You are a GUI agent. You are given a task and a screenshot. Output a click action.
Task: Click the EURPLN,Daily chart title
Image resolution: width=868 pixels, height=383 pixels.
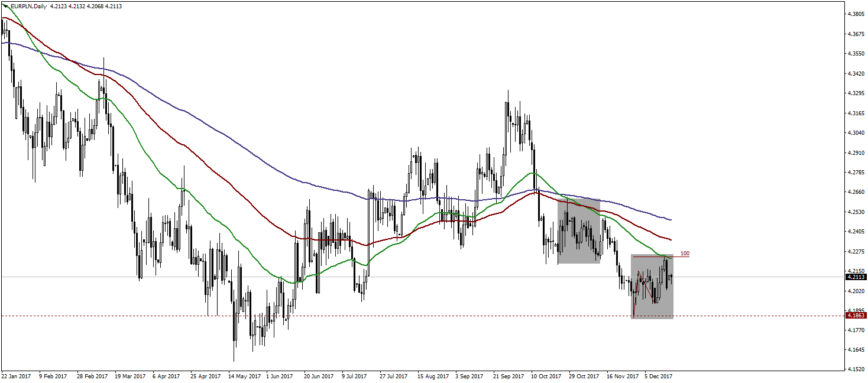[x=28, y=7]
